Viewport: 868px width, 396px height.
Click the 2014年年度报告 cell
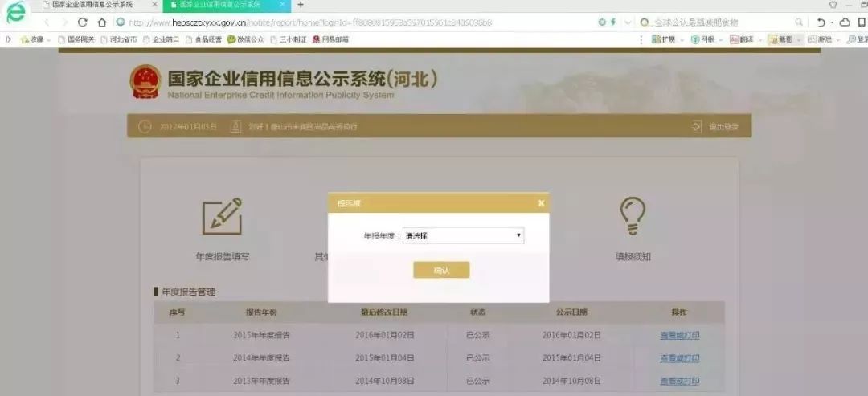pos(261,357)
